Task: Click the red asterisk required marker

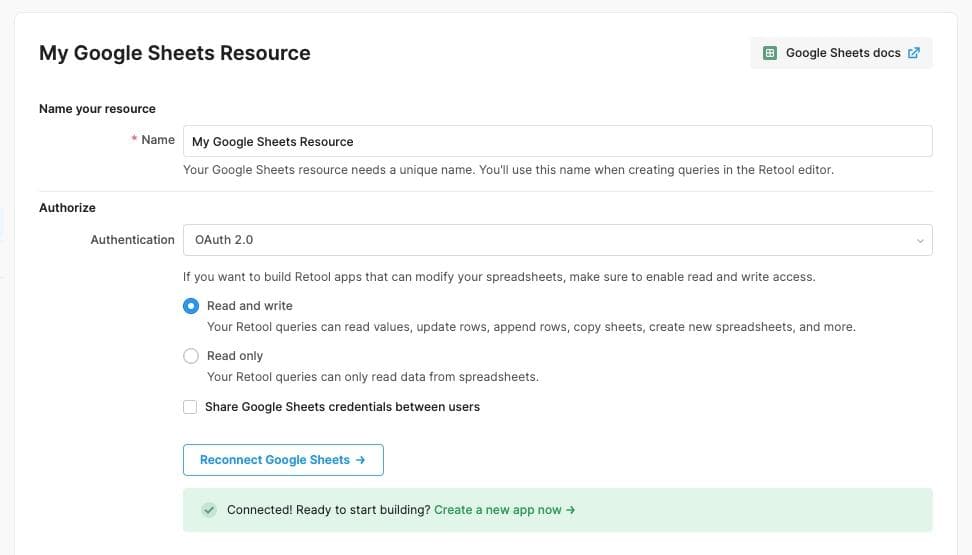Action: pyautogui.click(x=134, y=140)
